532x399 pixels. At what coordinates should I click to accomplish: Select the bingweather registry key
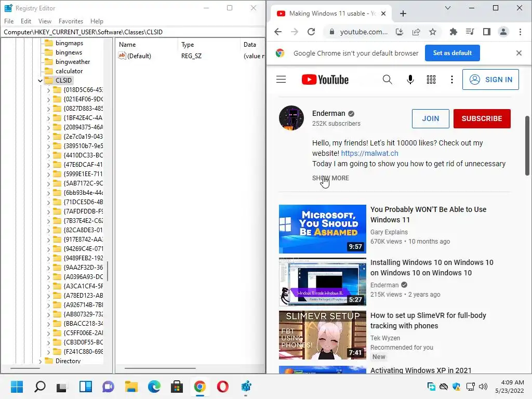(73, 62)
